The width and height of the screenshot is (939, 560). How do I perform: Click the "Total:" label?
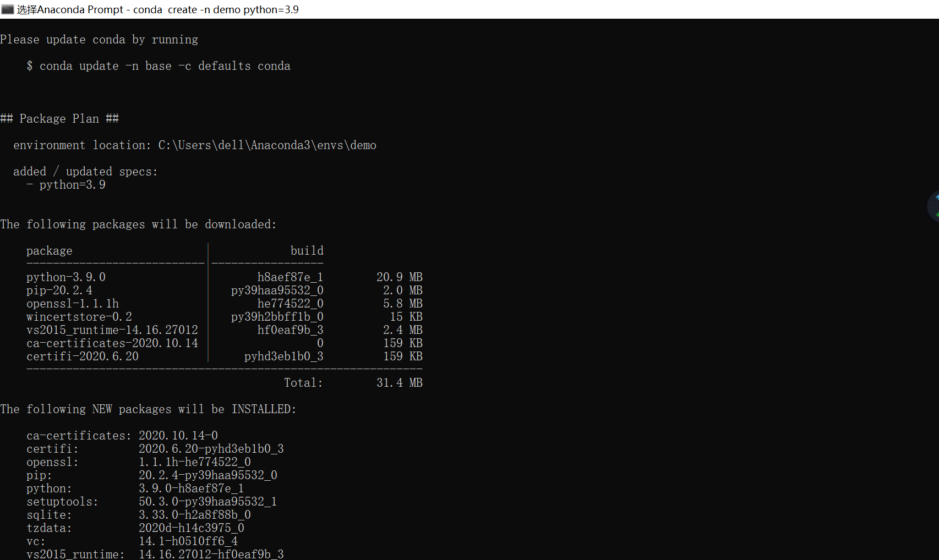click(x=303, y=383)
